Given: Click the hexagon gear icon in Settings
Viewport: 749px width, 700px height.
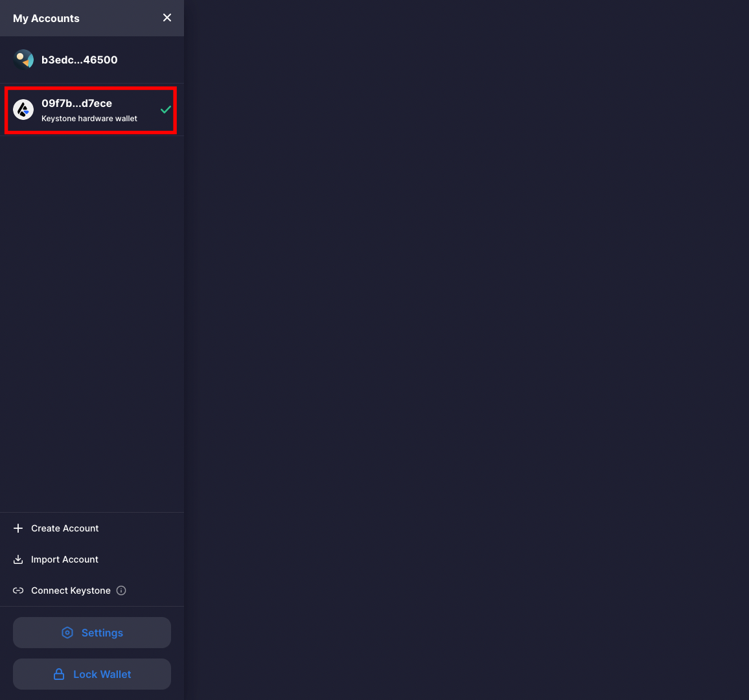Looking at the screenshot, I should pyautogui.click(x=67, y=633).
